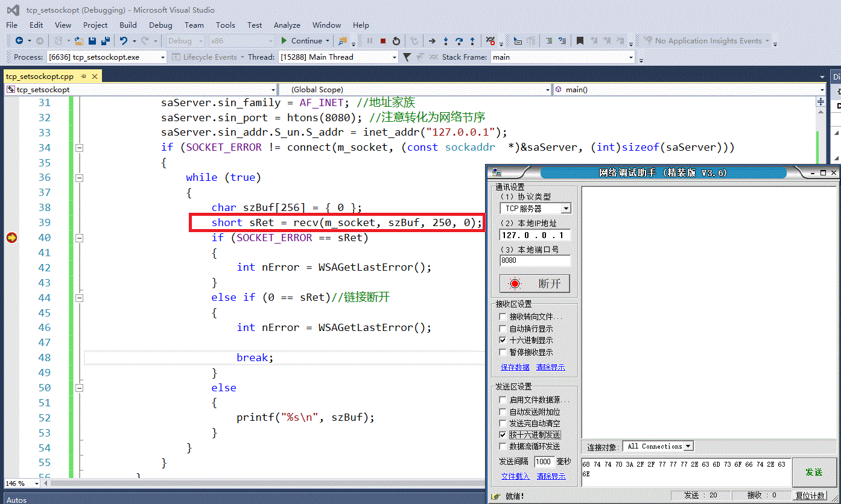Image resolution: width=841 pixels, height=504 pixels.
Task: Click Navigate Backward arrow in toolbar
Action: [19, 41]
